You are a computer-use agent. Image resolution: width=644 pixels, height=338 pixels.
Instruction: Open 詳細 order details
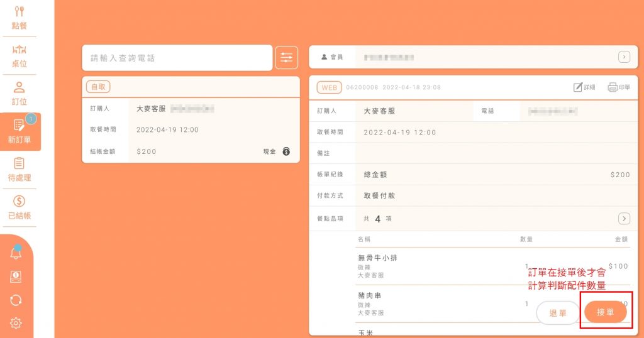click(x=584, y=87)
